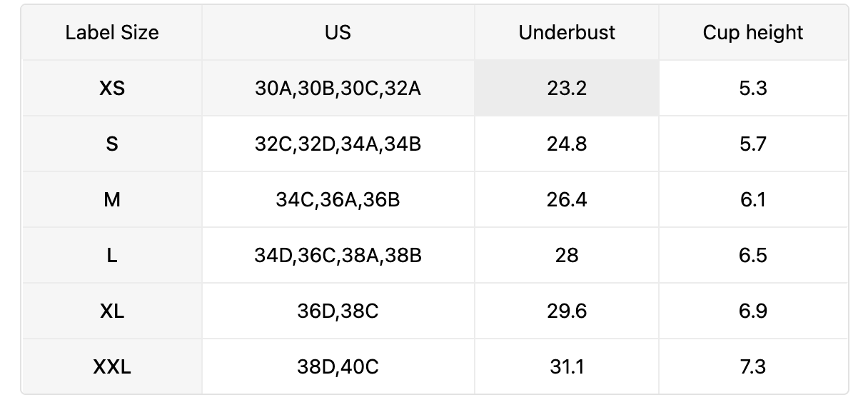Click the 30A,30B,30C,32A US sizes cell
This screenshot has height=400, width=868.
coord(338,89)
